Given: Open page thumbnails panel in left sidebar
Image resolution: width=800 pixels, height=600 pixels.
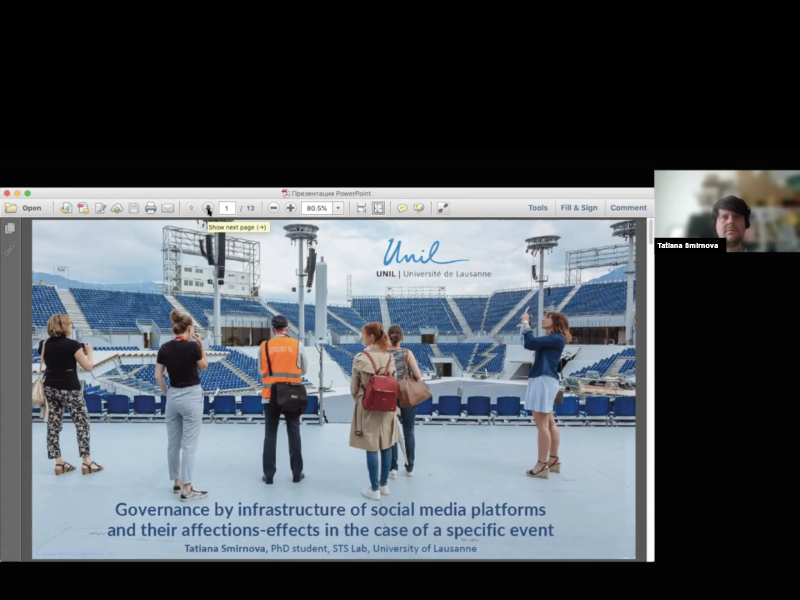Looking at the screenshot, I should pyautogui.click(x=10, y=228).
